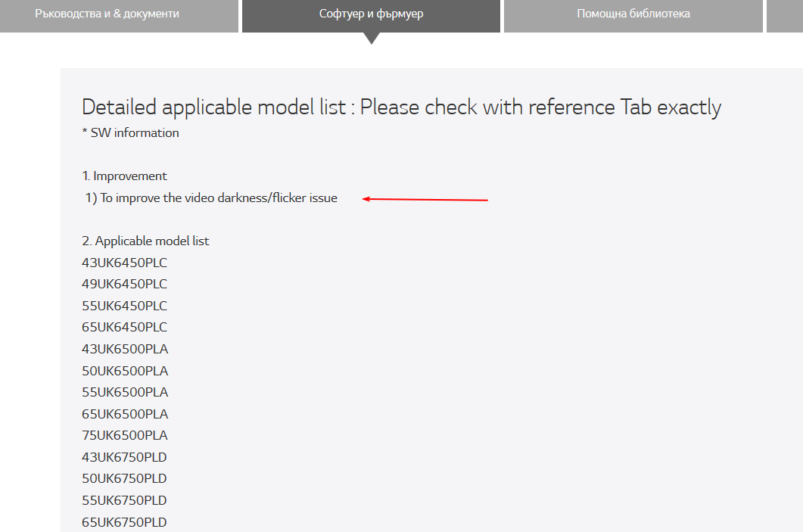Image resolution: width=803 pixels, height=532 pixels.
Task: Click model 50UK6500PLA
Action: (x=125, y=371)
